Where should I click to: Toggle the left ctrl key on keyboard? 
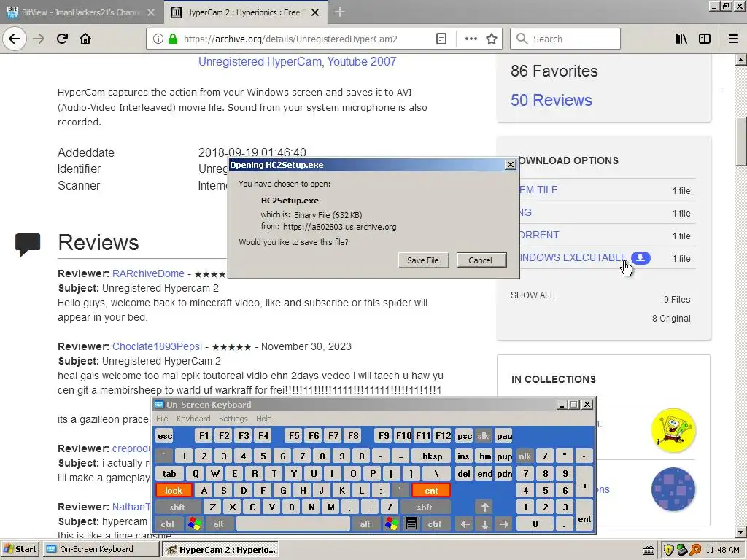(x=167, y=524)
